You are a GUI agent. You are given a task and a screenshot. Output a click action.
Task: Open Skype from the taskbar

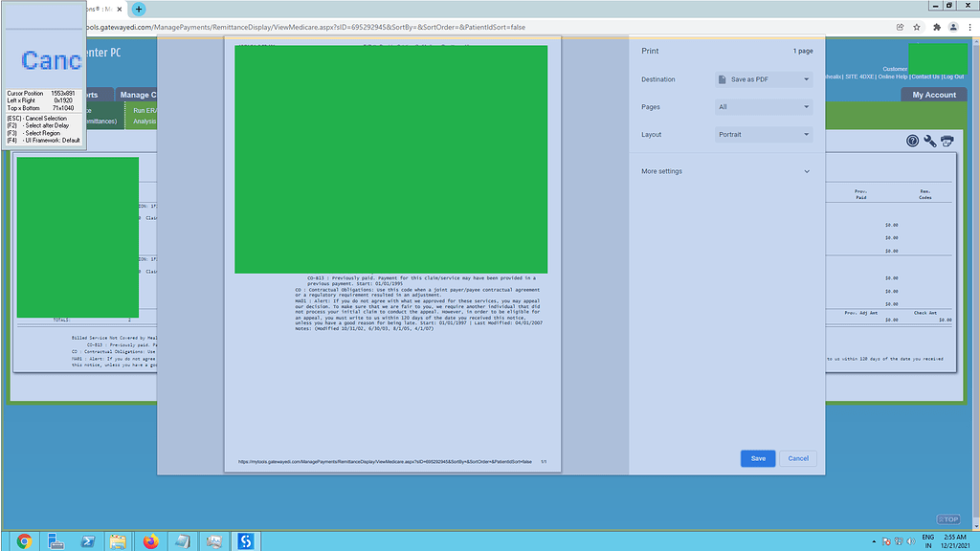(245, 540)
